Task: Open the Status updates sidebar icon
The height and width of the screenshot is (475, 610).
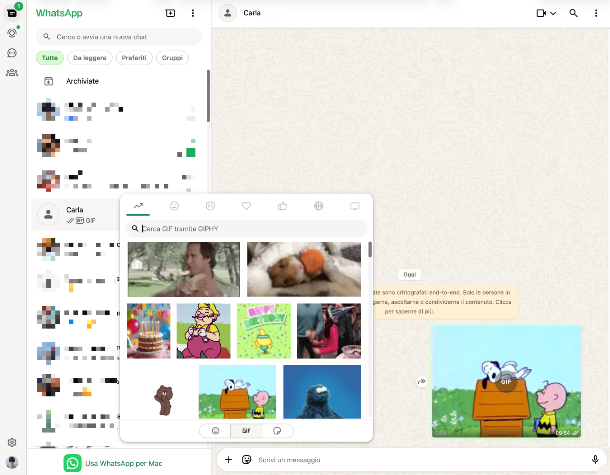Action: 12,33
